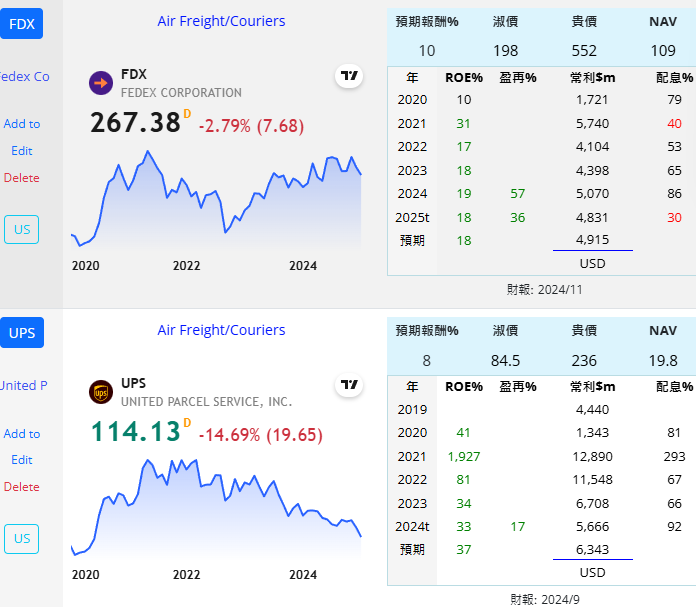Click 預期報酬% header in FDX panel
Screen dimensions: 696x607
pos(427,22)
